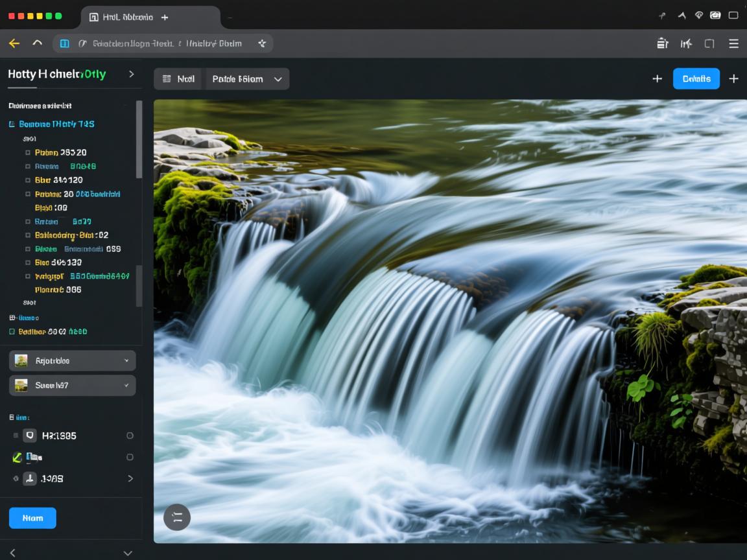Click the star icon in the address bar
Screen dimensions: 747x560
[262, 43]
